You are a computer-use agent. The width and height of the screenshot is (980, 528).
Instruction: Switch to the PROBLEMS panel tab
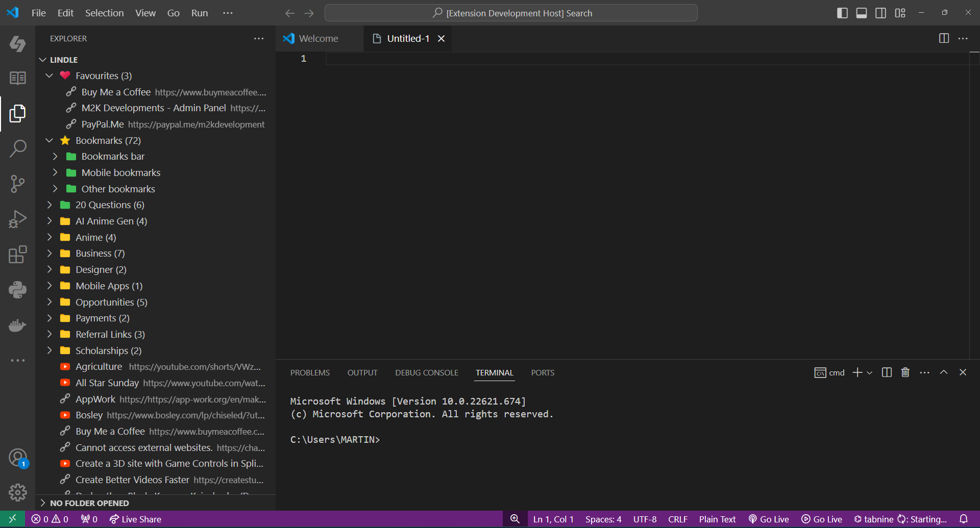point(310,373)
